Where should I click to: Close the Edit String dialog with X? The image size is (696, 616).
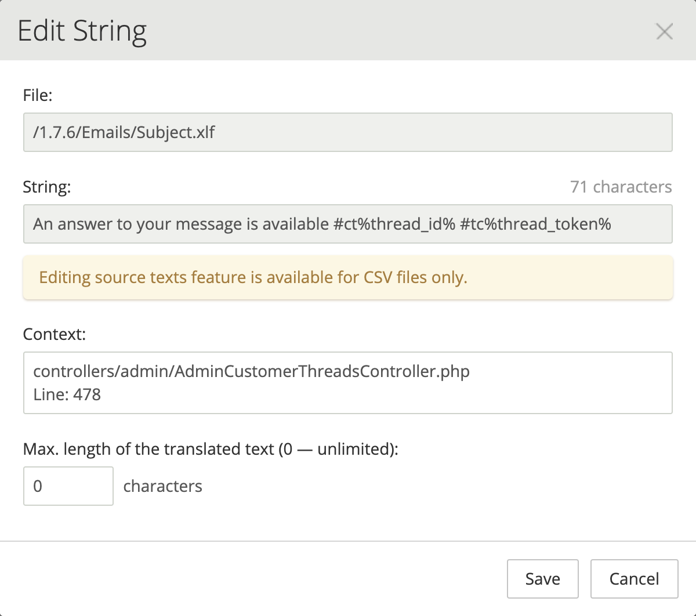664,31
